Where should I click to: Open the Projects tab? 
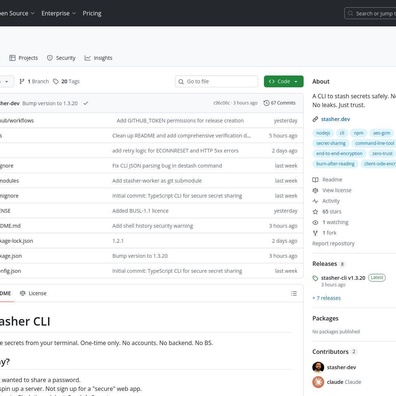point(23,58)
